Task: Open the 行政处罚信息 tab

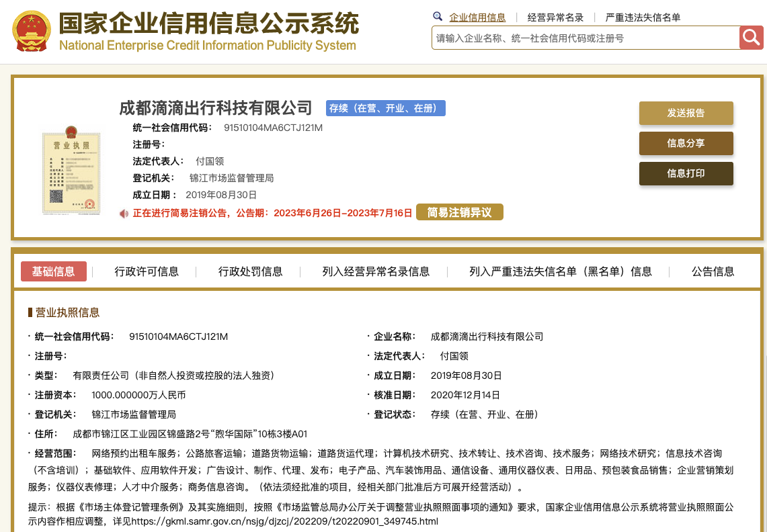Action: [x=249, y=271]
